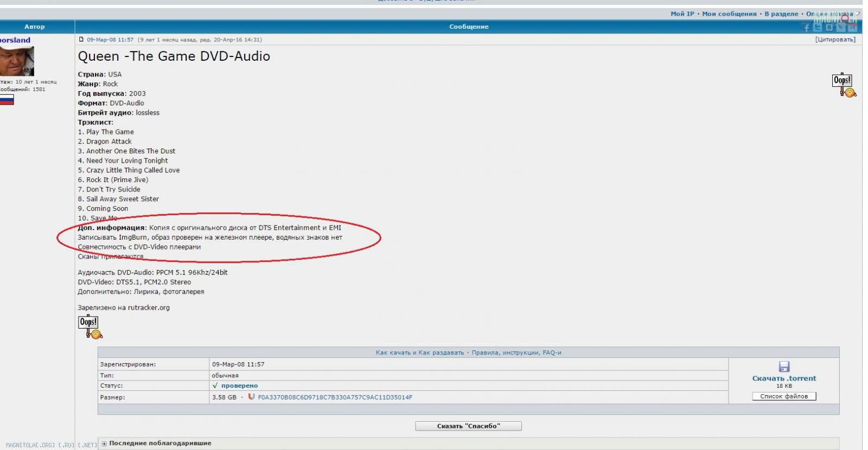Open 'Опции показа' display options
Screen dimensions: 868x450
point(829,14)
